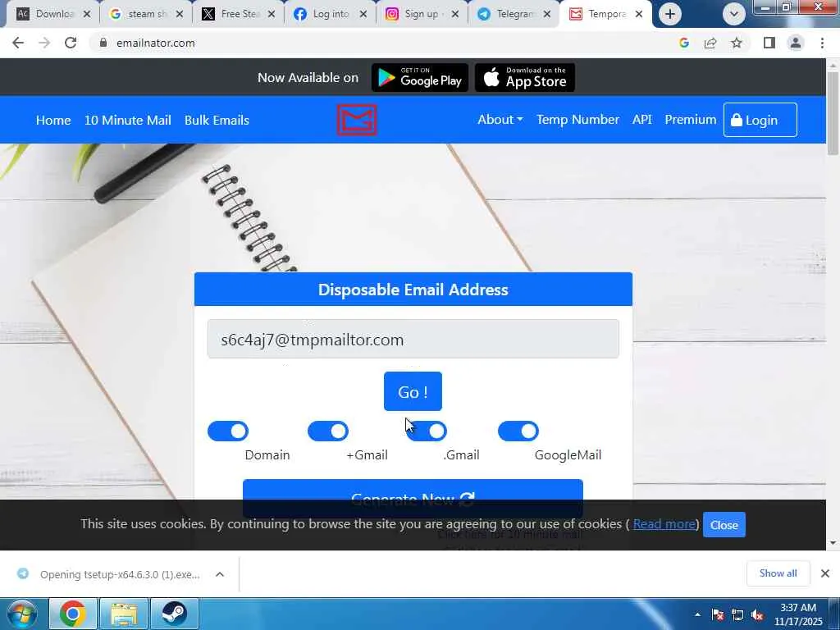Click the page vertical scrollbar thumb
The height and width of the screenshot is (630, 840).
833,112
